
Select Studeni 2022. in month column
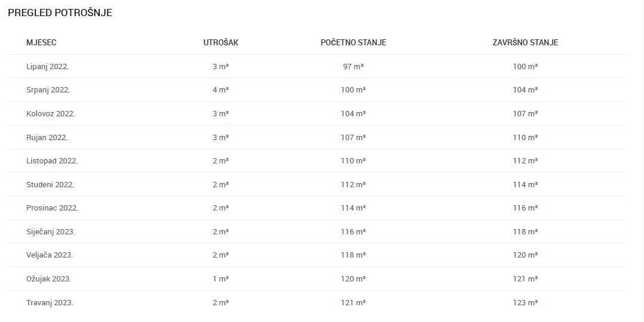tap(50, 185)
